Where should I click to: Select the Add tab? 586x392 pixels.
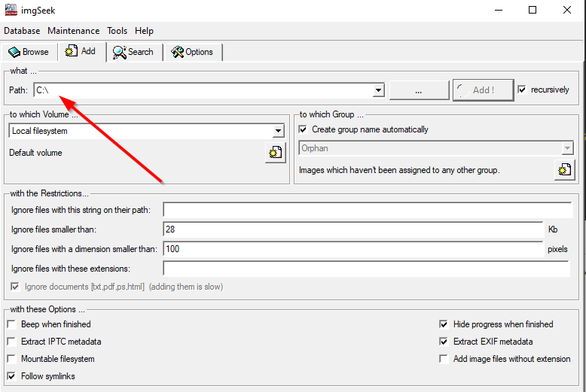click(81, 51)
